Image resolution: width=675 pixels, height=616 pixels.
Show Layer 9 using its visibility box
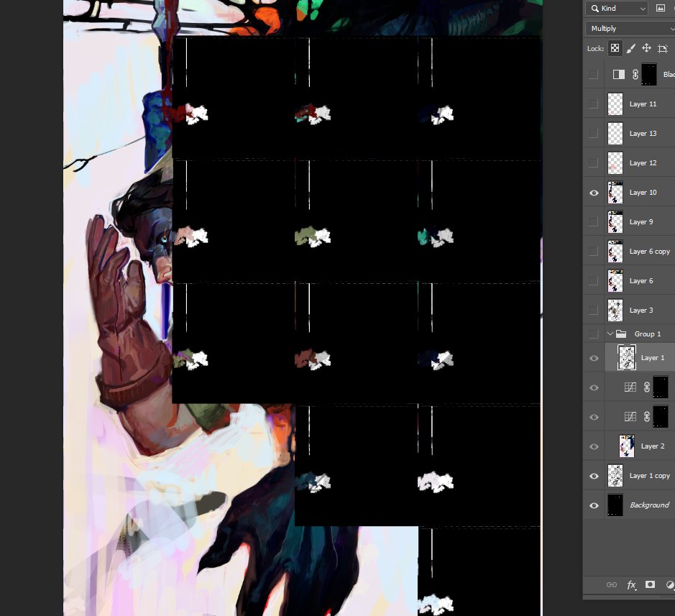point(594,221)
